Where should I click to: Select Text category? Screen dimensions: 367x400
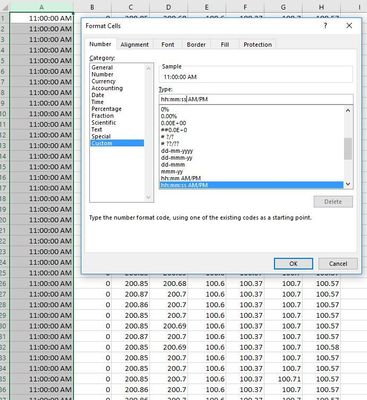117,129
